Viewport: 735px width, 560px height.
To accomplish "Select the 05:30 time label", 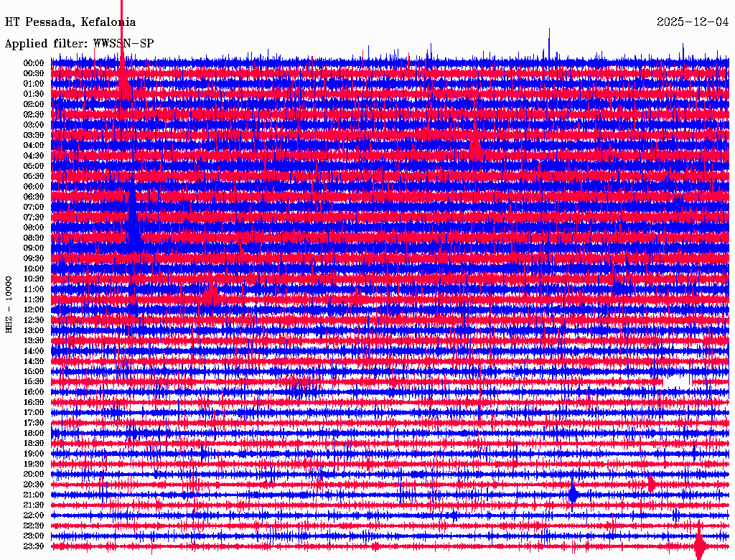I will pyautogui.click(x=34, y=177).
